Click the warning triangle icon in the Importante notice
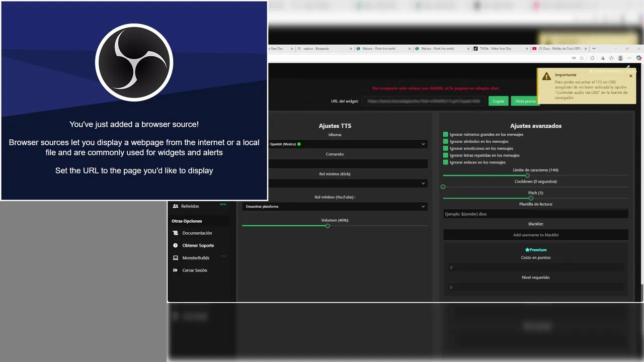Viewport: 644px width, 362px height. 546,76
